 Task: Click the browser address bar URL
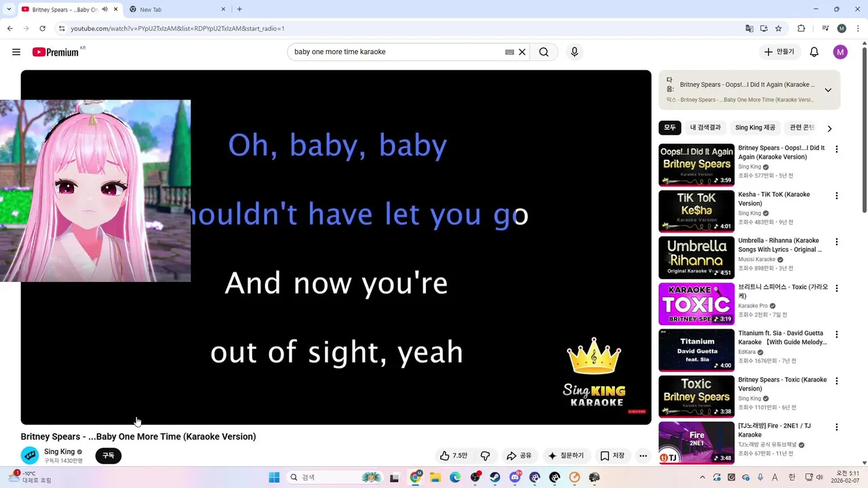[178, 28]
